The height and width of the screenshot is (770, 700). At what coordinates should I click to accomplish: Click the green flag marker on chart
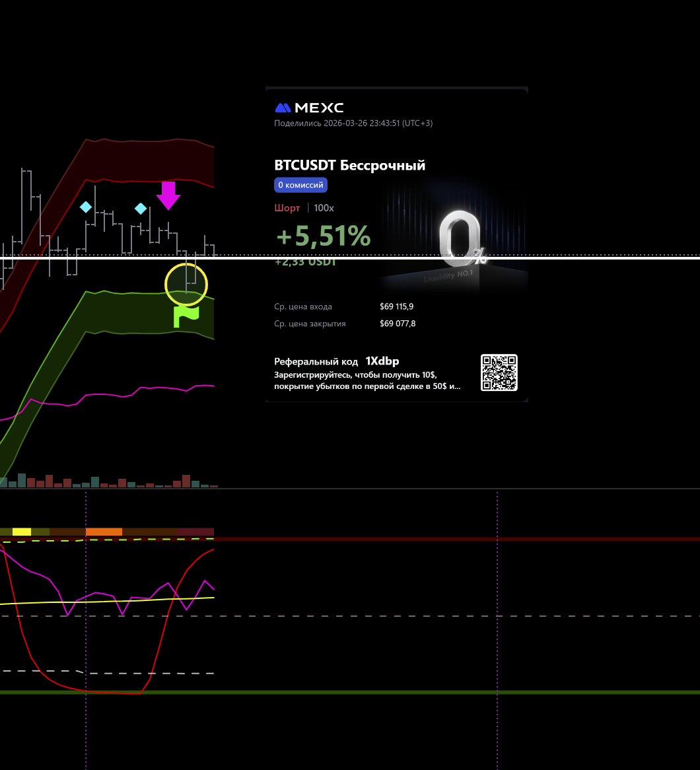tap(186, 316)
